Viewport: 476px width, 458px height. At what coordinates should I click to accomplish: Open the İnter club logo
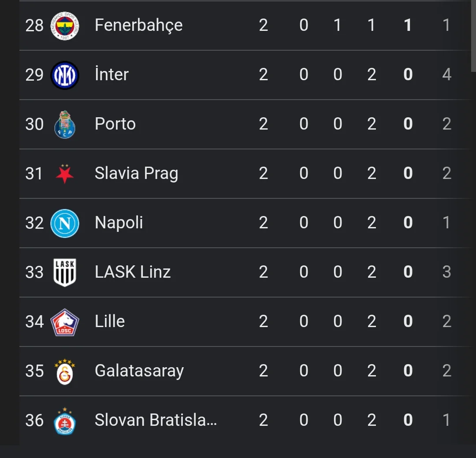click(x=65, y=75)
